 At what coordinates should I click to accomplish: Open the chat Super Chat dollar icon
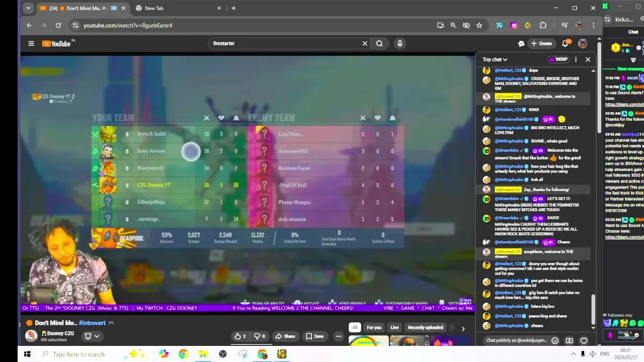pos(570,340)
